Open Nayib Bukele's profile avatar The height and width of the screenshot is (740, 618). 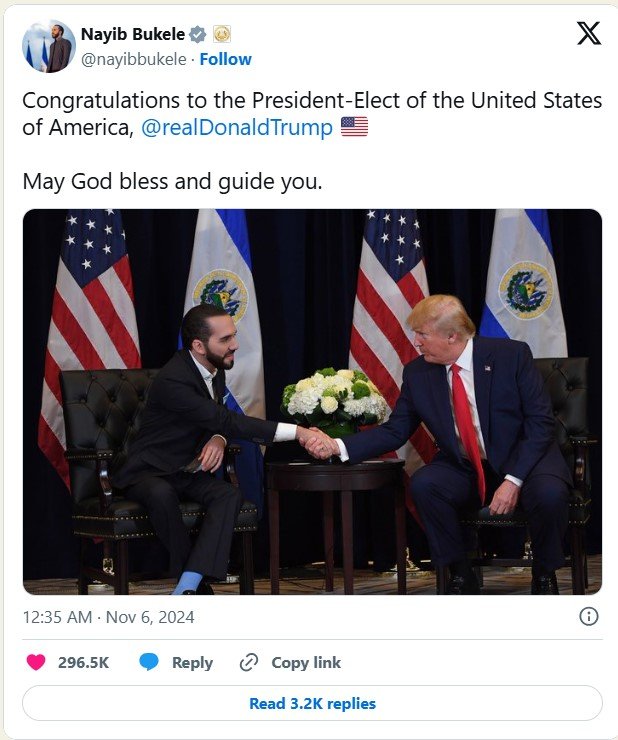[x=48, y=46]
